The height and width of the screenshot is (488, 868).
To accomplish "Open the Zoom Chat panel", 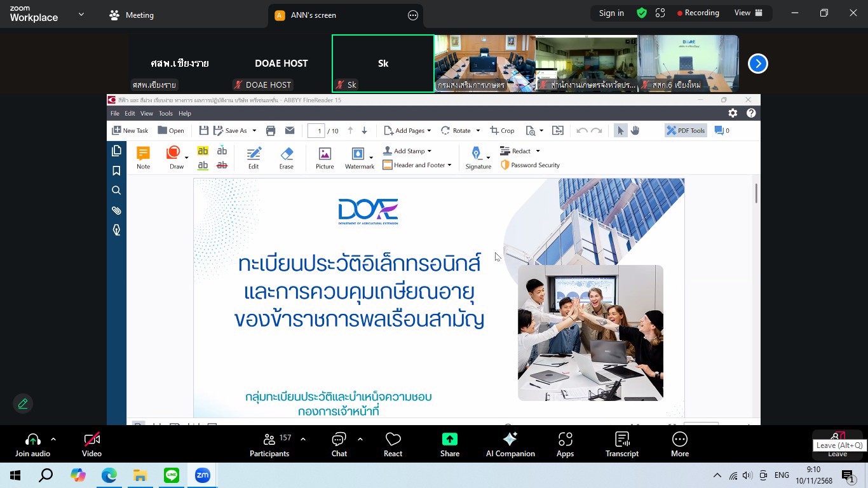I will click(x=339, y=444).
